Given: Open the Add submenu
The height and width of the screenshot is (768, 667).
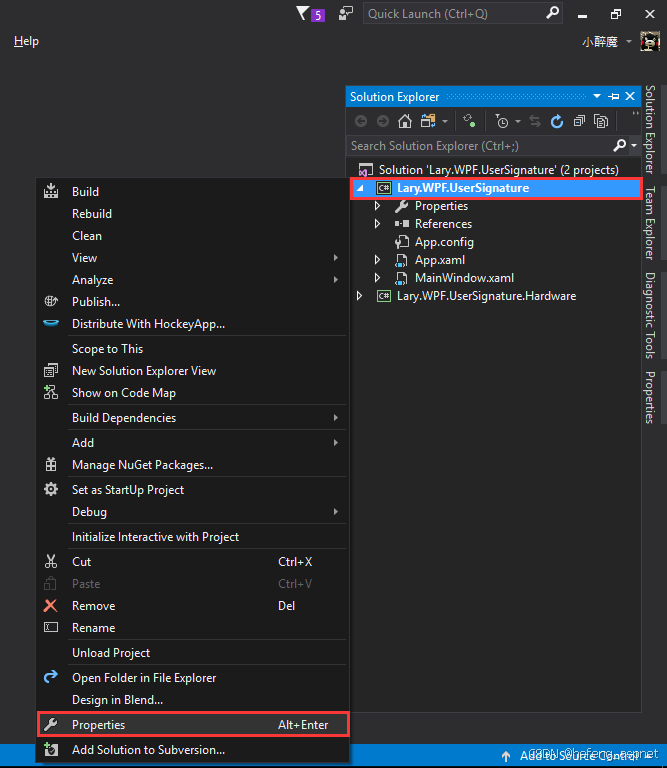Looking at the screenshot, I should [192, 443].
